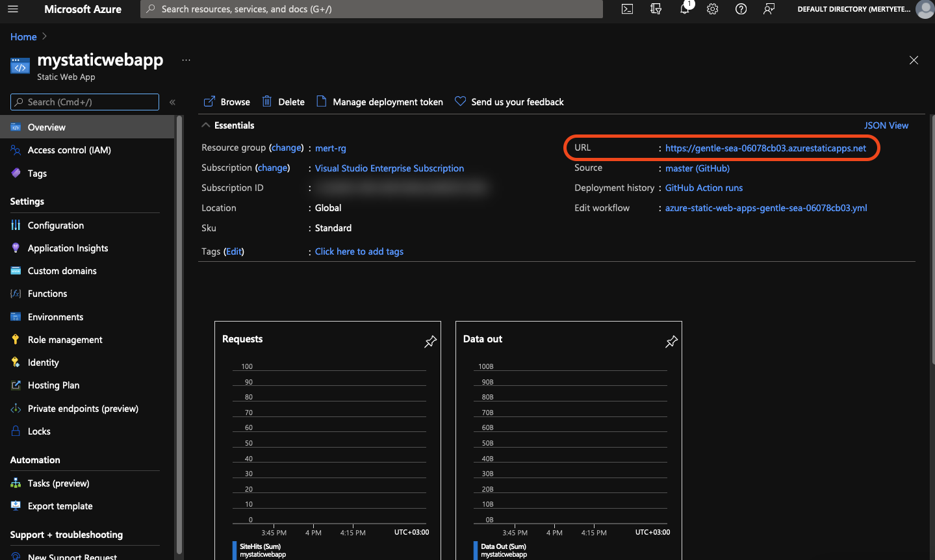935x560 pixels.
Task: Click the Delete toolbar button
Action: [283, 102]
